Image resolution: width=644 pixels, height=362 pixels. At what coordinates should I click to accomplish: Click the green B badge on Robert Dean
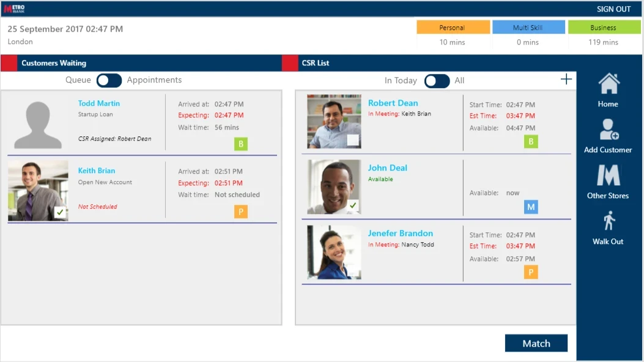click(x=531, y=141)
